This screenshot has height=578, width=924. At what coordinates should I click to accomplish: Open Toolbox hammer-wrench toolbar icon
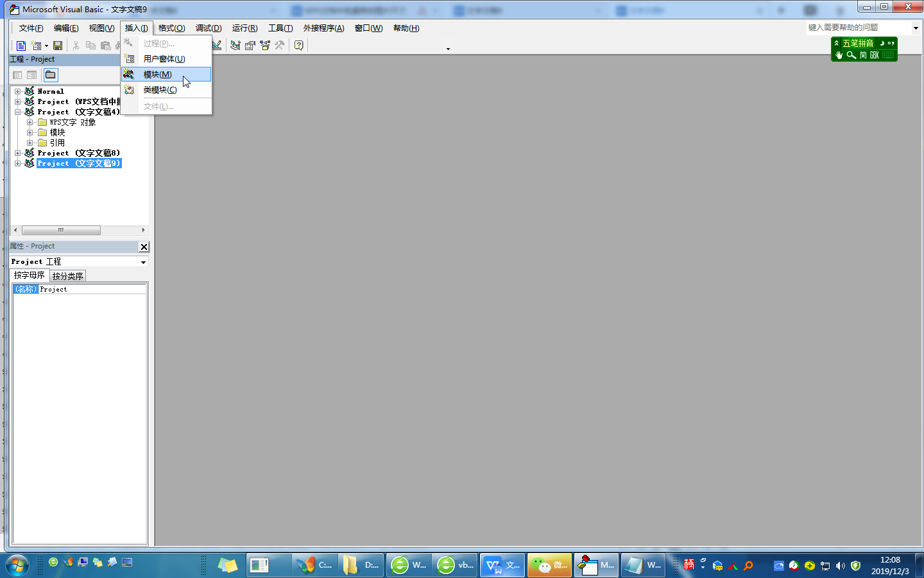coord(280,46)
